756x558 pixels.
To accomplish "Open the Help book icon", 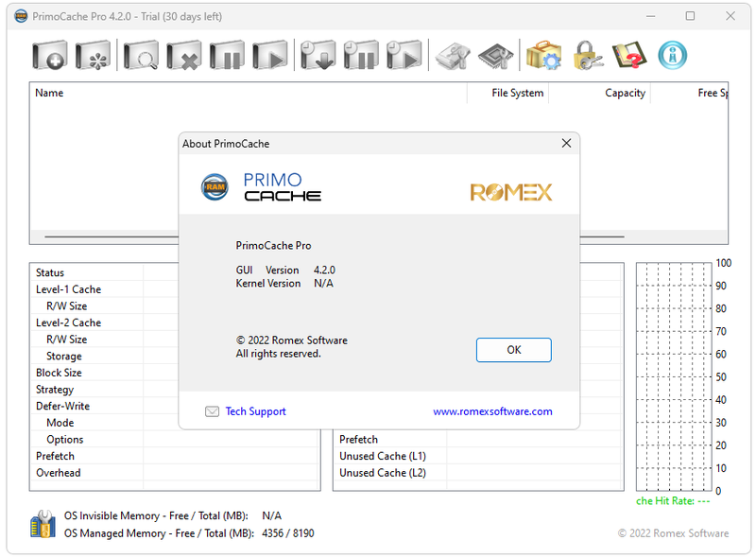I will click(629, 55).
